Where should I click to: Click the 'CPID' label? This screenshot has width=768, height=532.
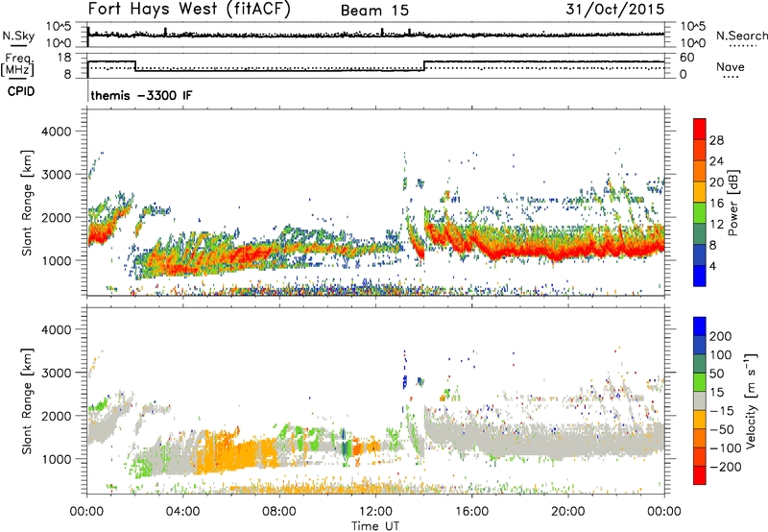[21, 91]
